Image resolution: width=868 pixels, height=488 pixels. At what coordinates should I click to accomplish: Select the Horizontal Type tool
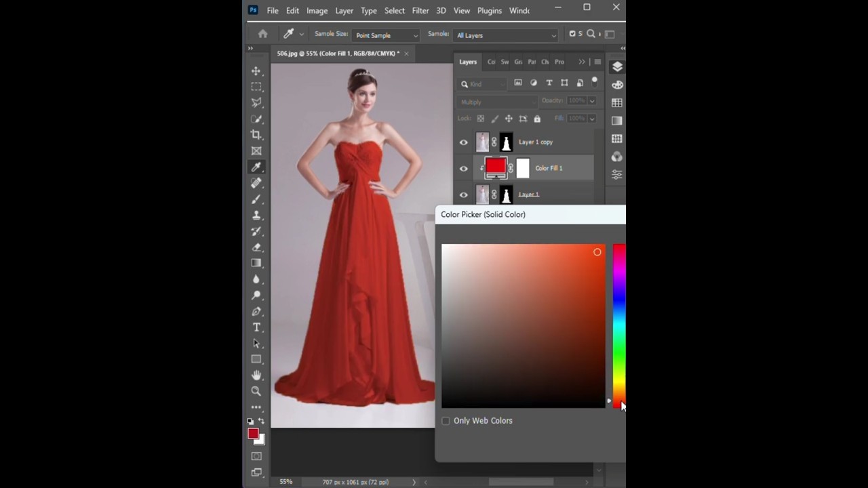click(x=256, y=327)
